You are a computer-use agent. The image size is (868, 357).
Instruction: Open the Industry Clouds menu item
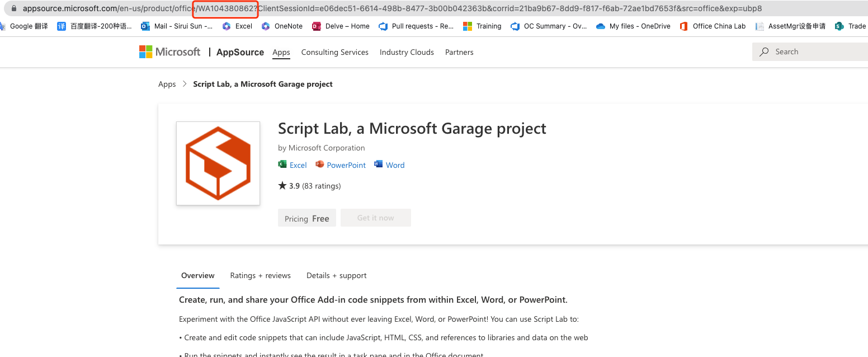coord(407,52)
